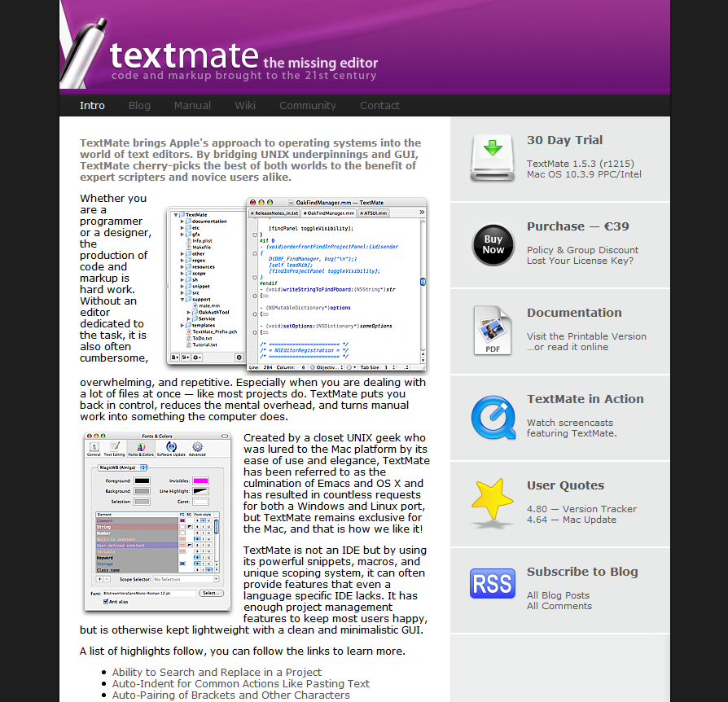Viewport: 728px width, 702px height.
Task: Open Ability to Search and Replace link
Action: point(217,673)
